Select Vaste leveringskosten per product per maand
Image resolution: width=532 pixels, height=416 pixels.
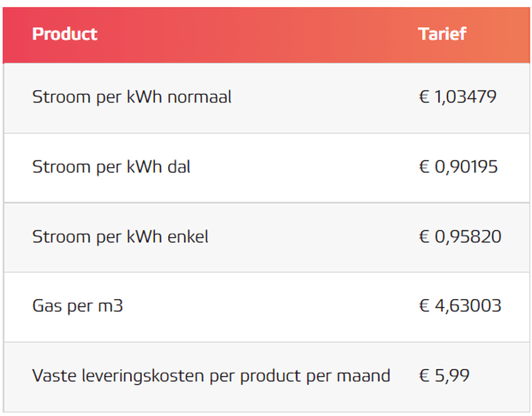(211, 376)
